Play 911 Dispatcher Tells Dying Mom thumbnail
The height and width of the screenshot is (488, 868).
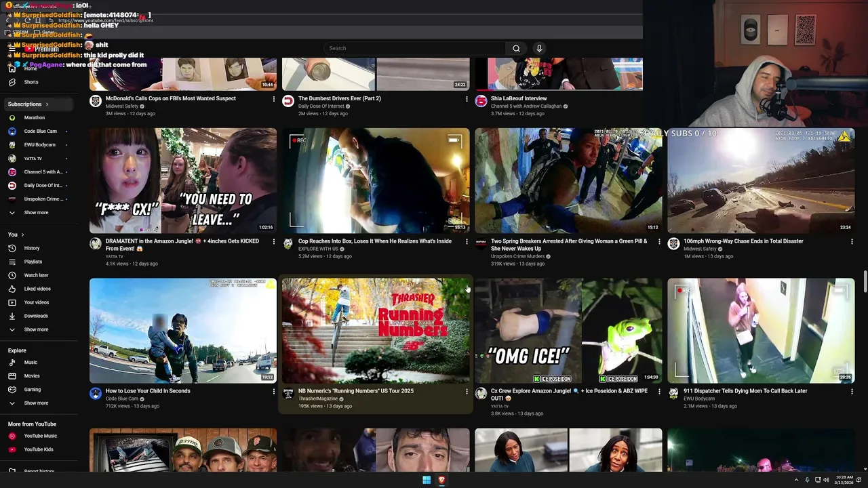tap(761, 331)
